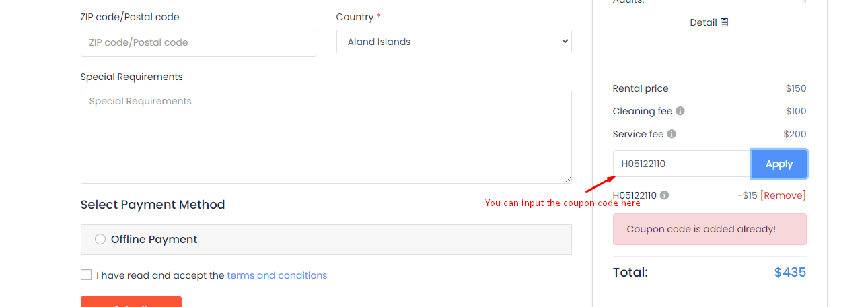Image resolution: width=868 pixels, height=307 pixels.
Task: Open the booking Detail icon
Action: [x=725, y=22]
